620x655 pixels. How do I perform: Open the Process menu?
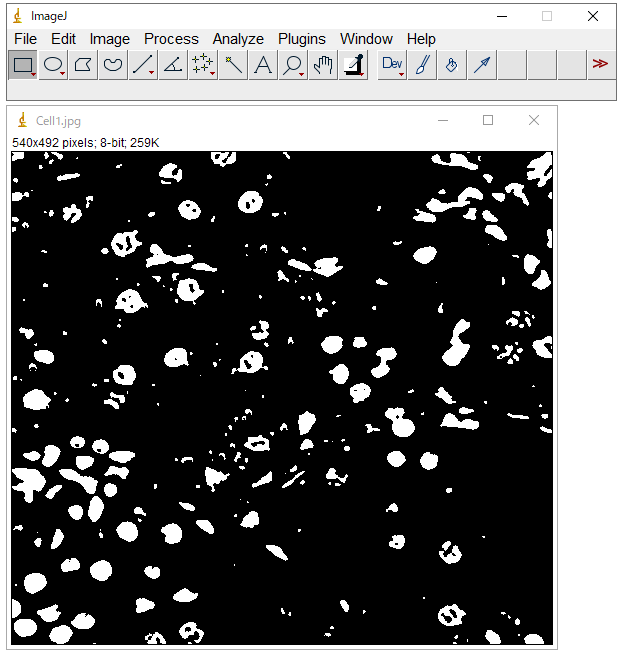[x=171, y=39]
